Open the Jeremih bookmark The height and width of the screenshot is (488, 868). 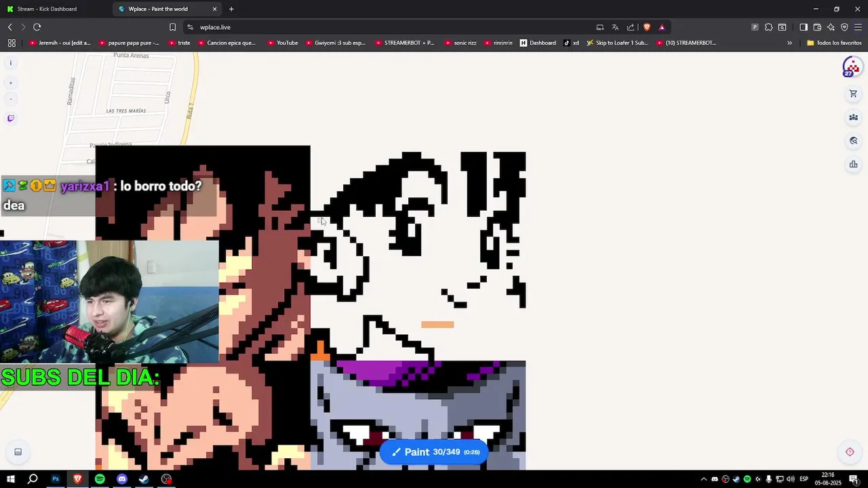click(60, 43)
